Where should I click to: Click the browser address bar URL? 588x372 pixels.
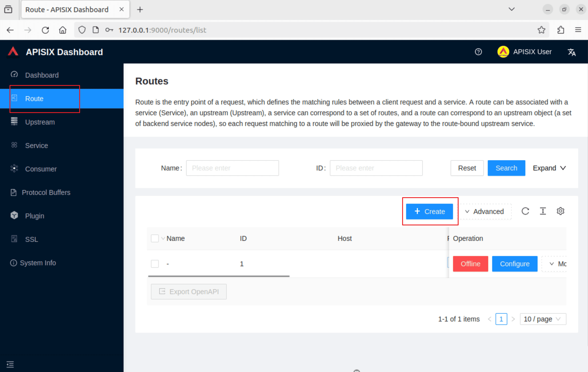162,30
